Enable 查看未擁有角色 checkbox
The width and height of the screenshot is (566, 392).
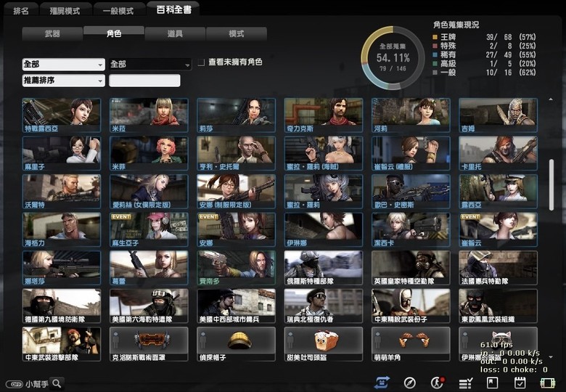[201, 63]
